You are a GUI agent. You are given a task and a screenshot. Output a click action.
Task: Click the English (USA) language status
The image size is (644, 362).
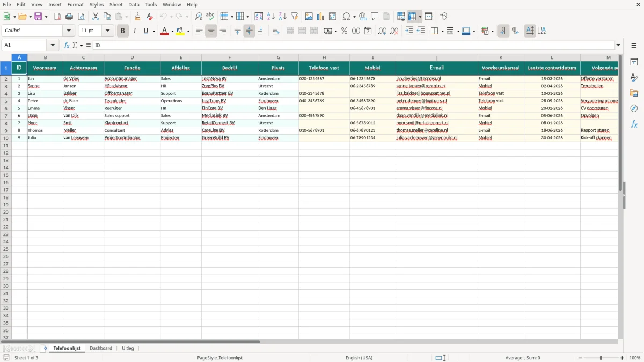point(359,358)
